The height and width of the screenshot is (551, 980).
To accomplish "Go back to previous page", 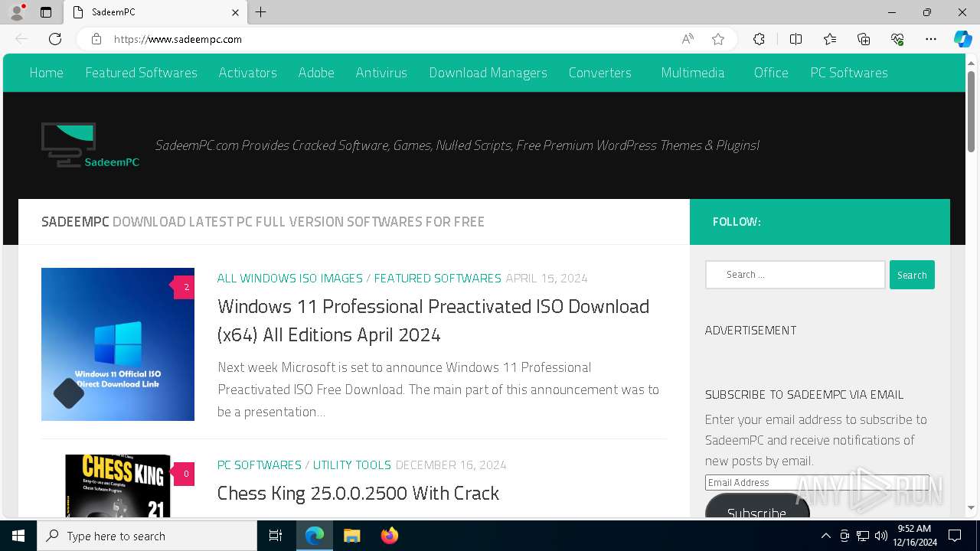I will pos(21,39).
